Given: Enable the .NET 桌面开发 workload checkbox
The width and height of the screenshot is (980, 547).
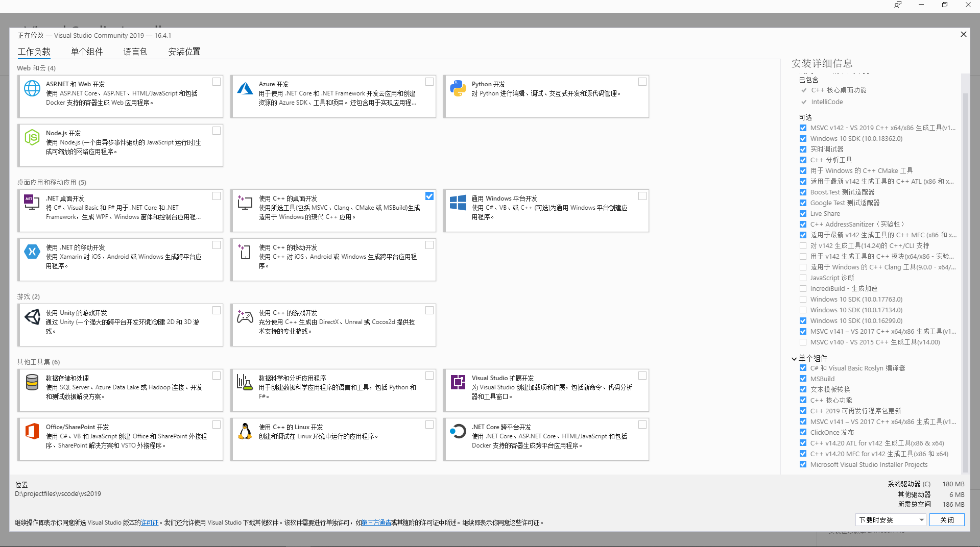Looking at the screenshot, I should point(217,196).
